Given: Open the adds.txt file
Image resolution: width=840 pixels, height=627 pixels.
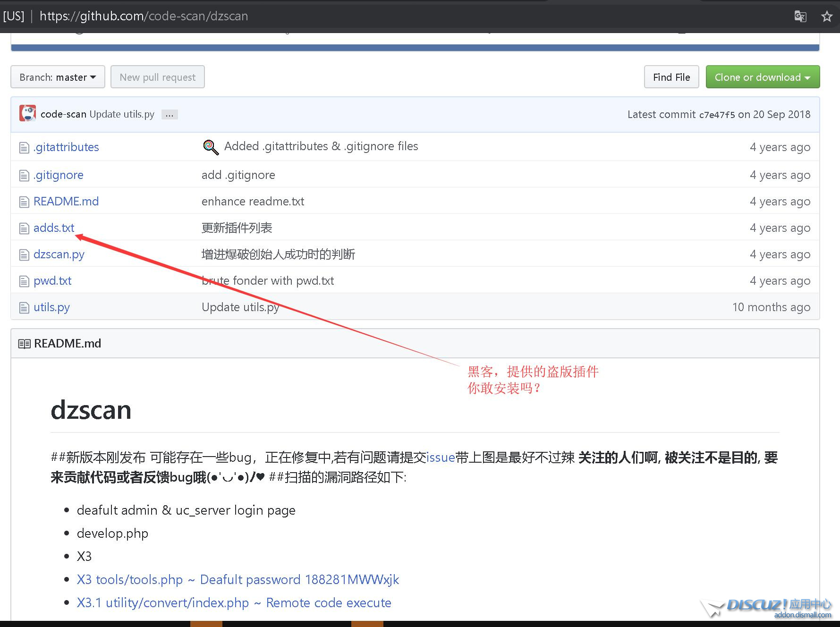Looking at the screenshot, I should pos(54,228).
